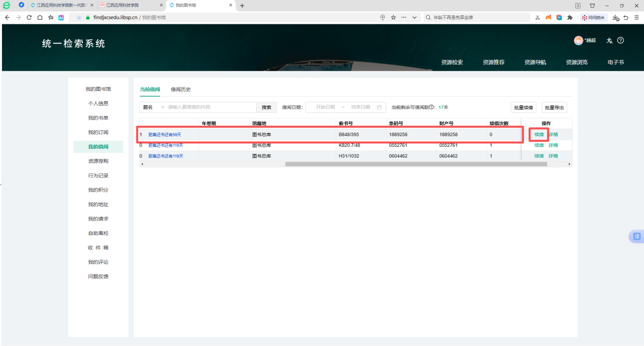The image size is (644, 346).
Task: Switch to the 借阅历史 tab
Action: pyautogui.click(x=180, y=89)
